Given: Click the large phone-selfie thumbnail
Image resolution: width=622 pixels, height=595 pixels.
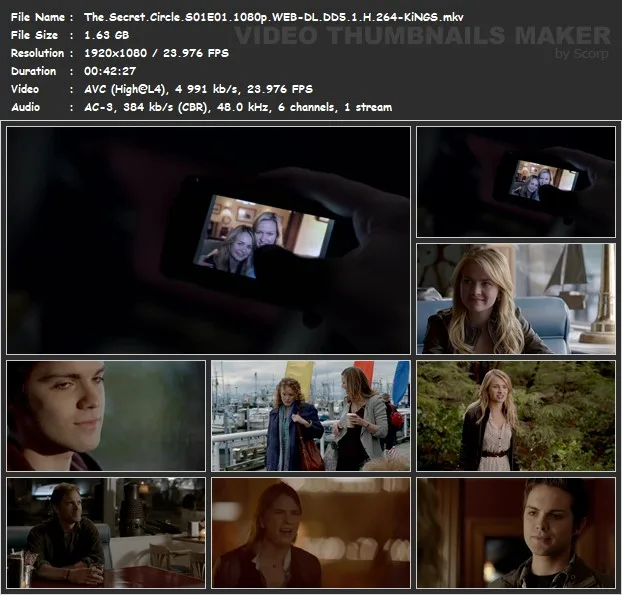Looking at the screenshot, I should coord(209,240).
